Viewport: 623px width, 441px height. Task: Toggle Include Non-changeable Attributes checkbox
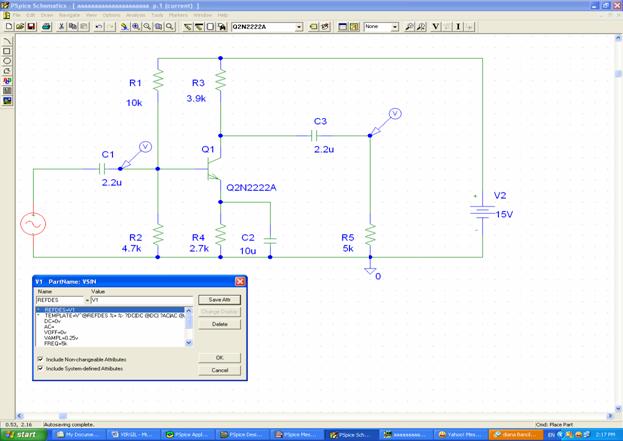[x=41, y=358]
